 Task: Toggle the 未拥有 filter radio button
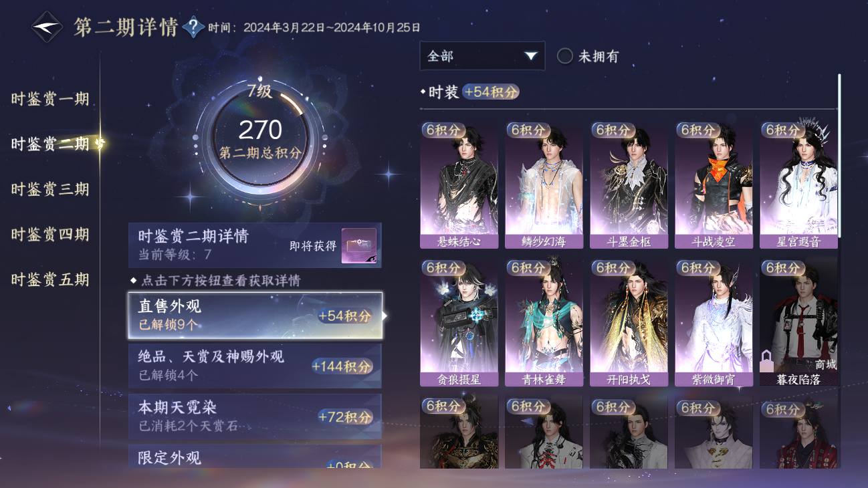565,56
